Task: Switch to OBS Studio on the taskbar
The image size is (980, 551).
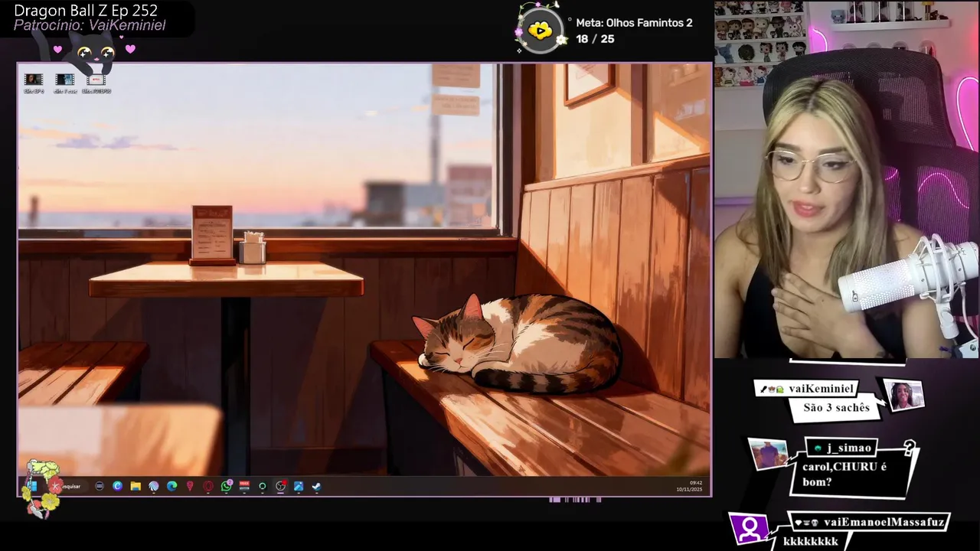Action: point(281,486)
